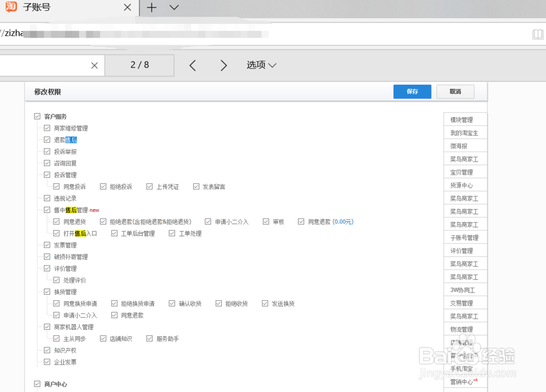This screenshot has height=392, width=546.
Task: Jump to 模块管理 in side menu
Action: click(465, 120)
